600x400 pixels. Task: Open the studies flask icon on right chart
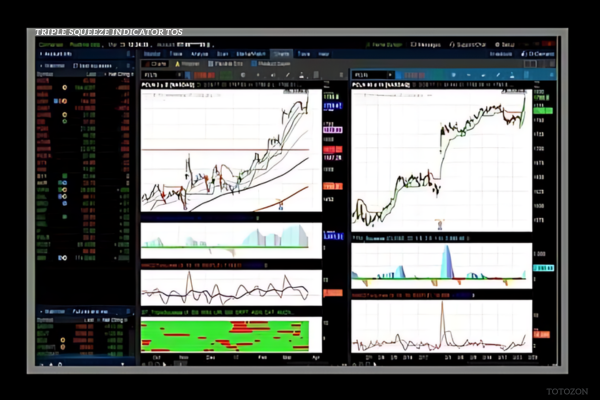[x=512, y=75]
